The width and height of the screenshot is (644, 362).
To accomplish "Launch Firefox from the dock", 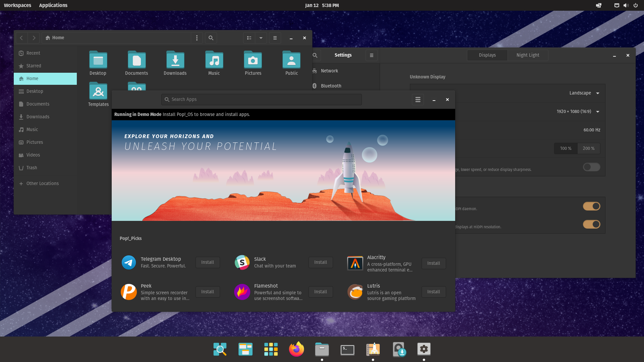I will (297, 349).
